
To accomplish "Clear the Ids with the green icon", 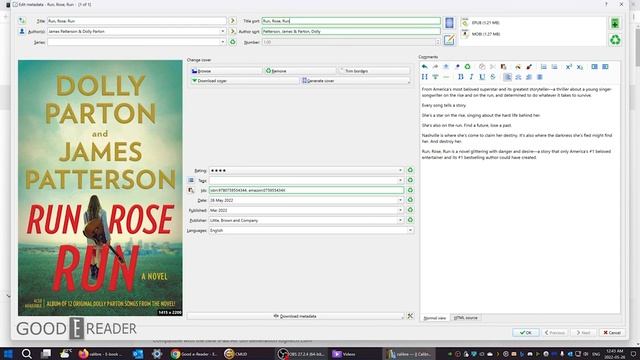I will pos(410,190).
